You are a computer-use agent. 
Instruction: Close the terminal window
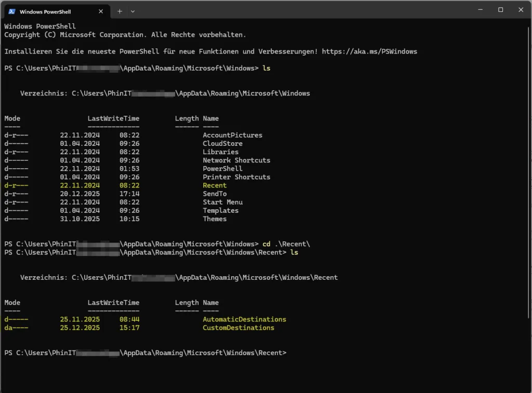(521, 10)
